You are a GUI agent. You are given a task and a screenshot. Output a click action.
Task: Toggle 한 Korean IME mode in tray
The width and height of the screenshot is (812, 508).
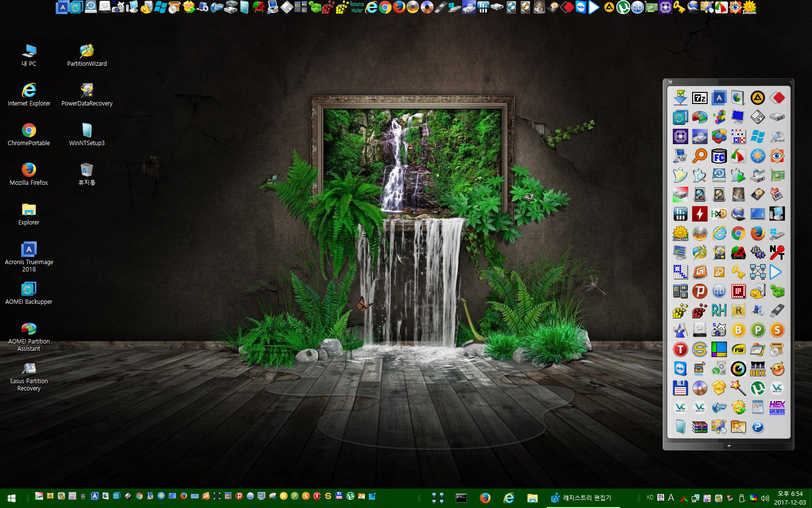coord(661,497)
